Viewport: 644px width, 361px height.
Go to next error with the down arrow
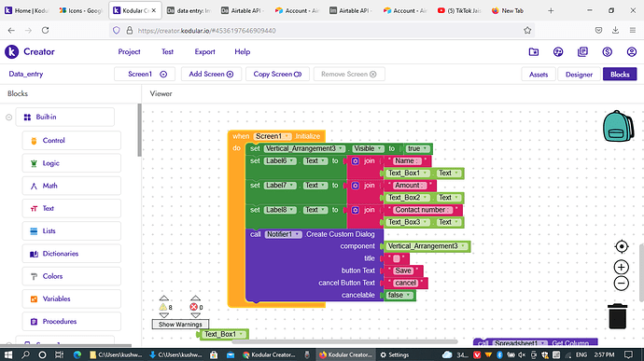pyautogui.click(x=195, y=315)
